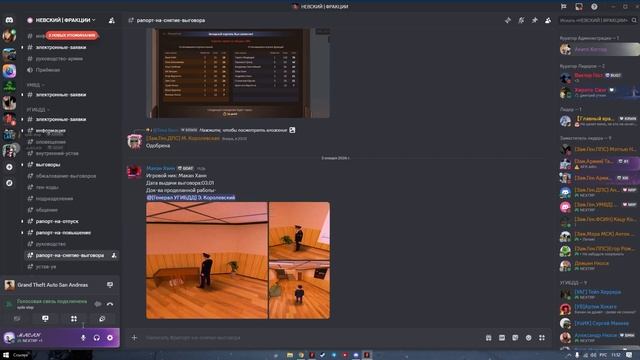Open threads icon in channel header

pyautogui.click(x=508, y=20)
